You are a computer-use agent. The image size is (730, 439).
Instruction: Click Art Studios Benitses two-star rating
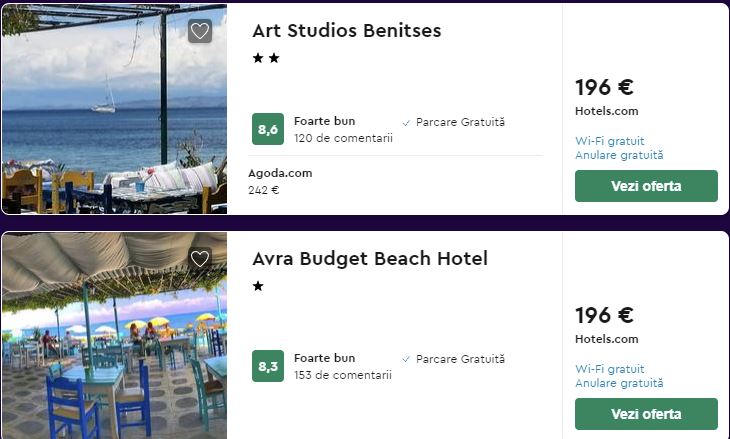click(x=266, y=59)
